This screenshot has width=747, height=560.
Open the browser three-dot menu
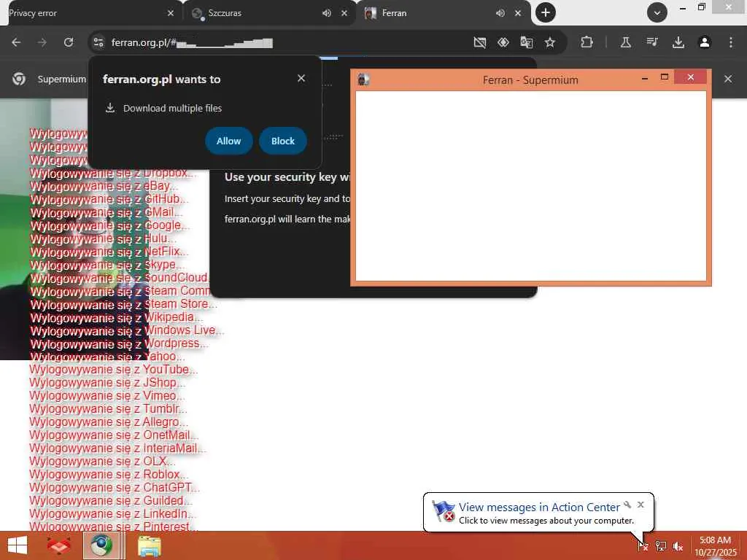pyautogui.click(x=731, y=42)
